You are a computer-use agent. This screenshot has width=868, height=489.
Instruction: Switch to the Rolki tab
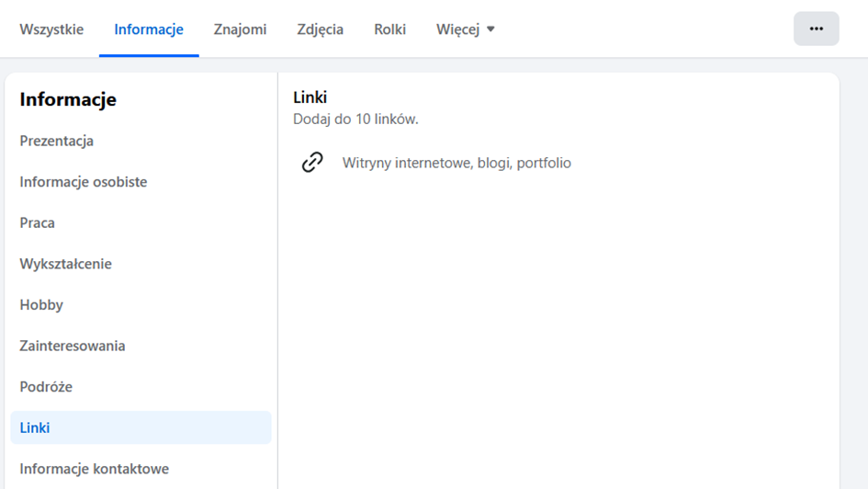tap(389, 29)
